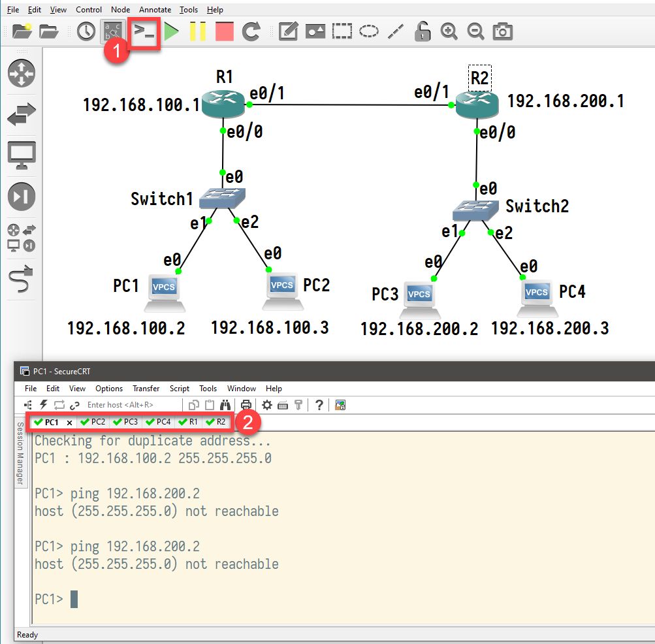This screenshot has width=655, height=644.
Task: Select router R1 on the topology
Action: (223, 104)
